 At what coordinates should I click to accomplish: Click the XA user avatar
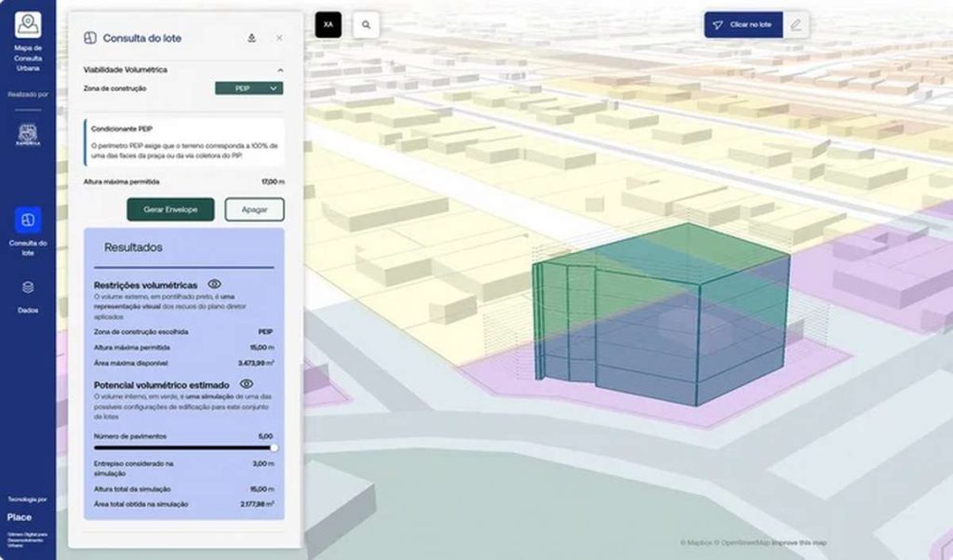[329, 25]
